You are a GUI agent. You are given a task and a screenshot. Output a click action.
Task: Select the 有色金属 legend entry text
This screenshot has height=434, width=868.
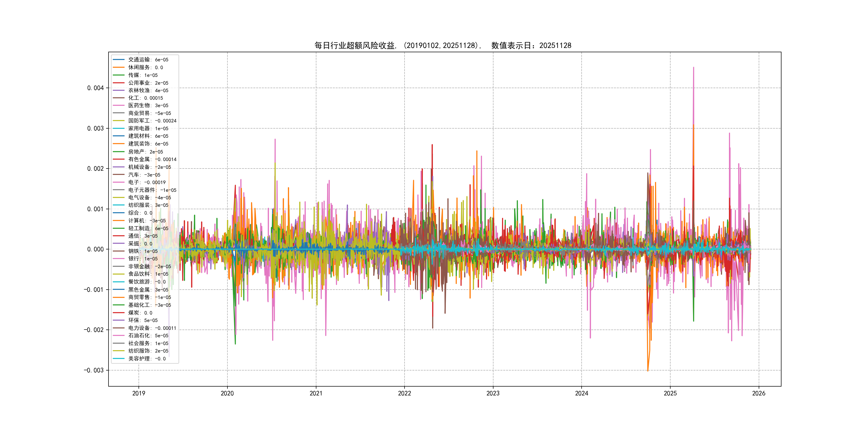152,159
